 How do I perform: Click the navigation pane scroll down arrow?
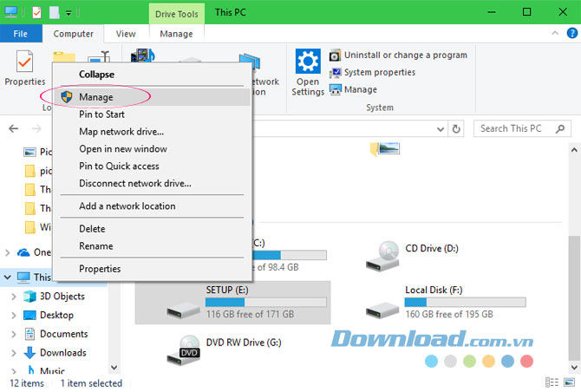(114, 368)
